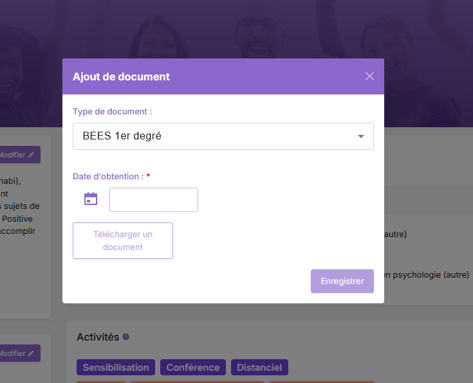This screenshot has height=383, width=473.
Task: Click the lower Modifier button on the left
Action: [19, 353]
